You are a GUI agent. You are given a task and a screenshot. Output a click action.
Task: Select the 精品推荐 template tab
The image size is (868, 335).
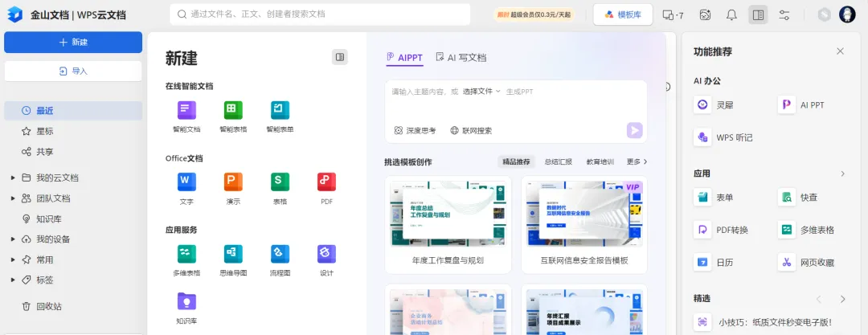coord(516,161)
